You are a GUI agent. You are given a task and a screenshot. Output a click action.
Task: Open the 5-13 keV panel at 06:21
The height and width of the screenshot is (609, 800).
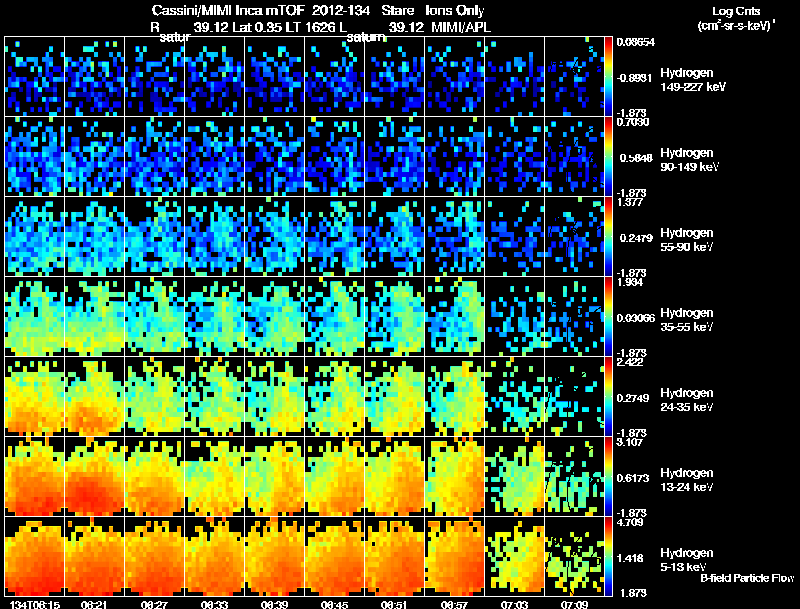tap(94, 556)
